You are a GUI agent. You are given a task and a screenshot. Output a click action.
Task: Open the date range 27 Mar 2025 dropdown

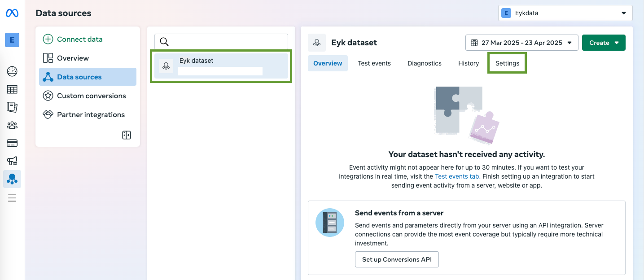[521, 43]
